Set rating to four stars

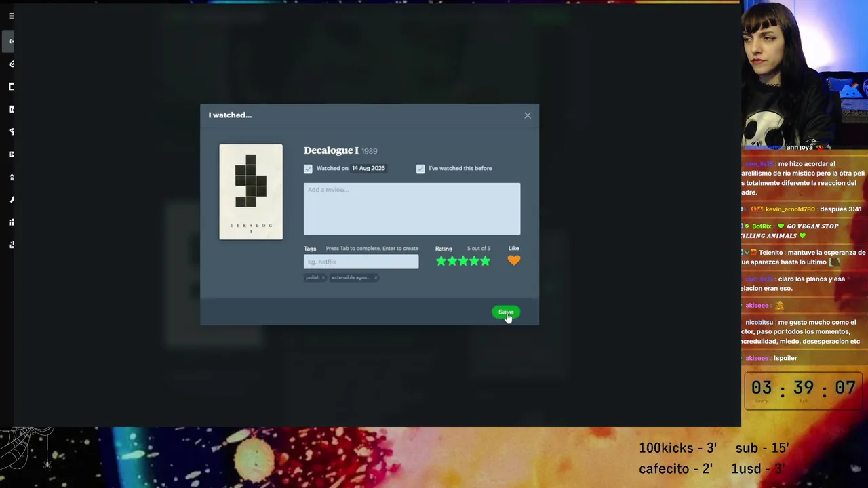[x=474, y=261]
